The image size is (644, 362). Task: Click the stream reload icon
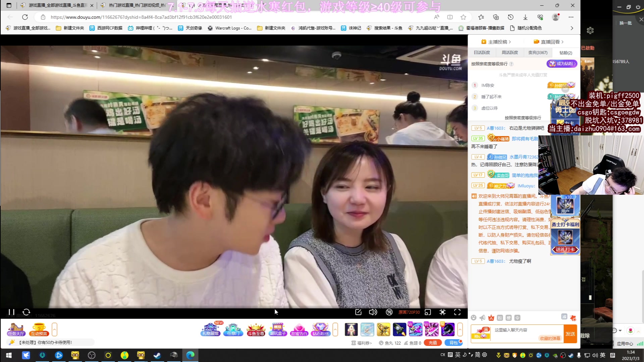(x=26, y=312)
